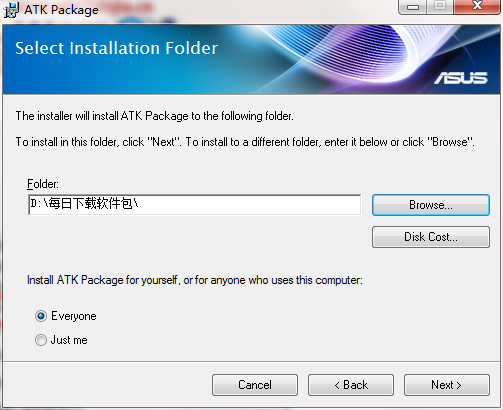Click the Folder: field label
The height and width of the screenshot is (410, 503).
pyautogui.click(x=43, y=184)
